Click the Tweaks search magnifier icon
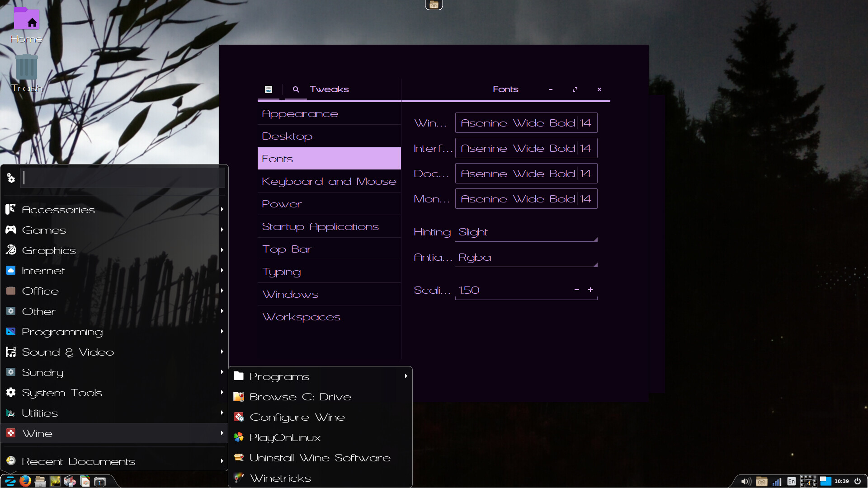Screen dimensions: 868x488 (296, 89)
